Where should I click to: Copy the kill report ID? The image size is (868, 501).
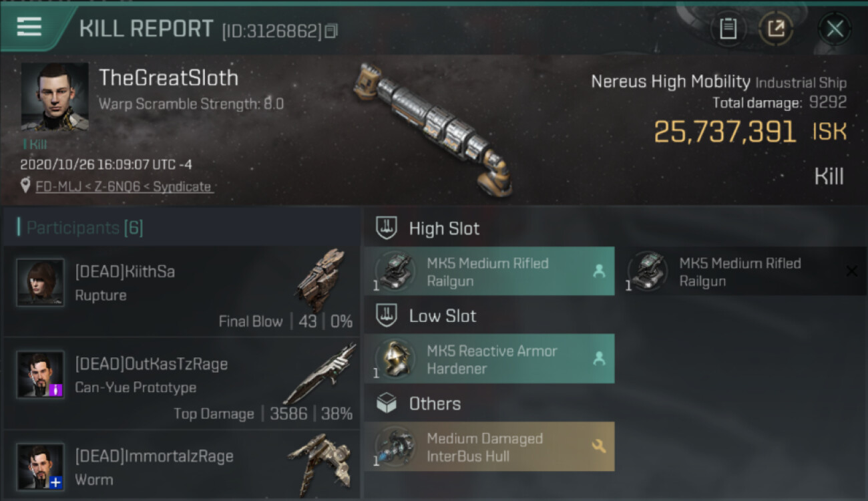tap(331, 31)
